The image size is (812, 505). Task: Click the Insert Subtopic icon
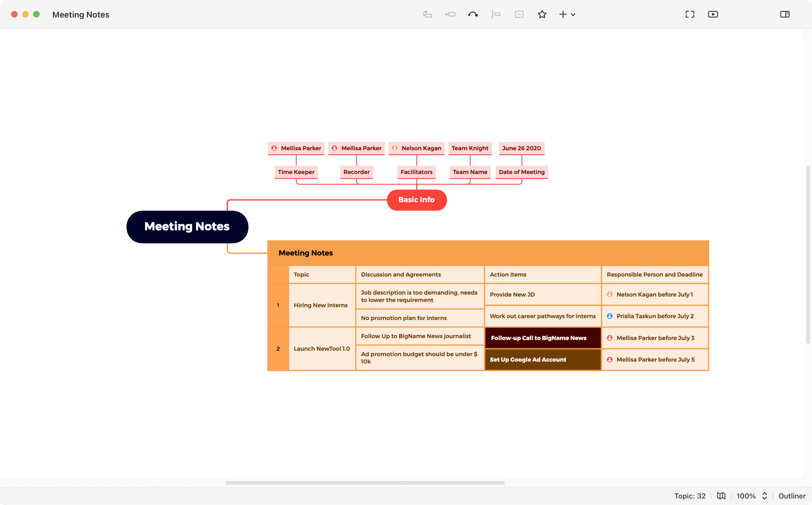click(x=450, y=14)
